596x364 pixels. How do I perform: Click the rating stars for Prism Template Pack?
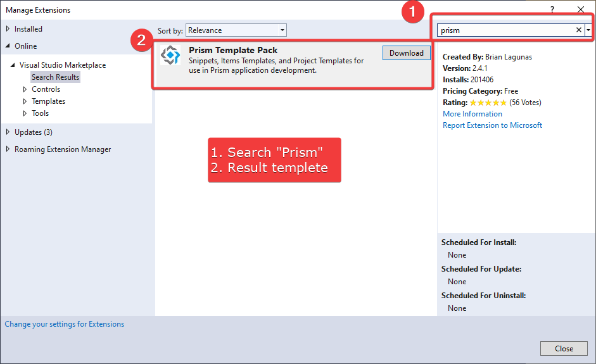[488, 103]
